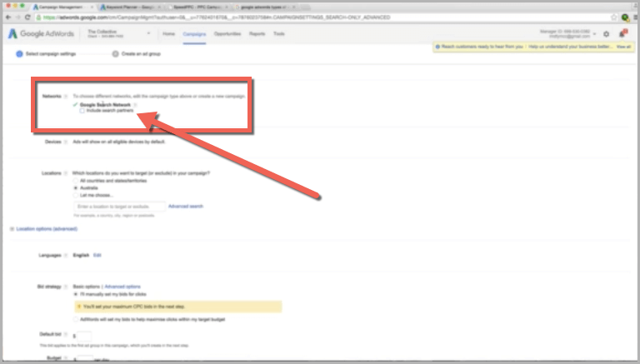Open the Tools menu
Screen dimensions: 640x364
tap(279, 34)
